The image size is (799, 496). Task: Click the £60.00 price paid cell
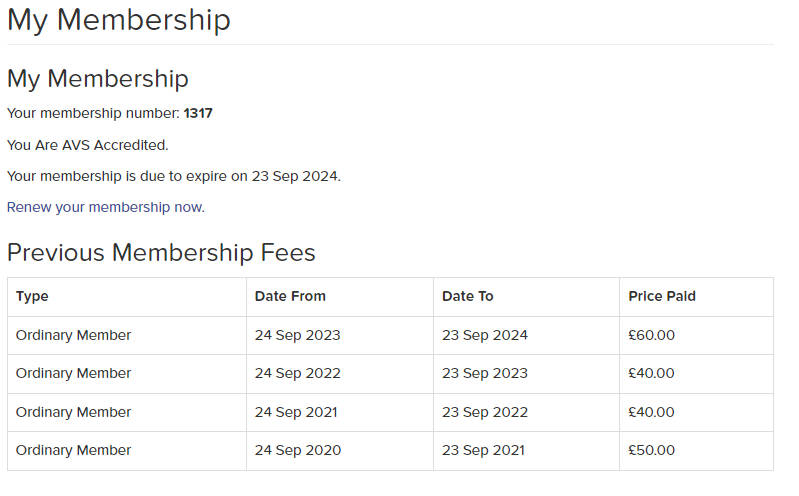pos(652,335)
